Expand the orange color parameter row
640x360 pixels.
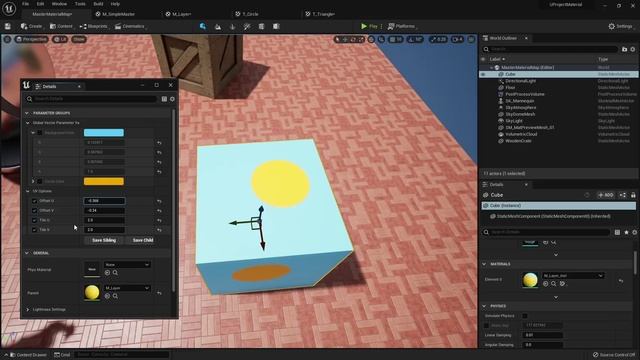[x=33, y=181]
